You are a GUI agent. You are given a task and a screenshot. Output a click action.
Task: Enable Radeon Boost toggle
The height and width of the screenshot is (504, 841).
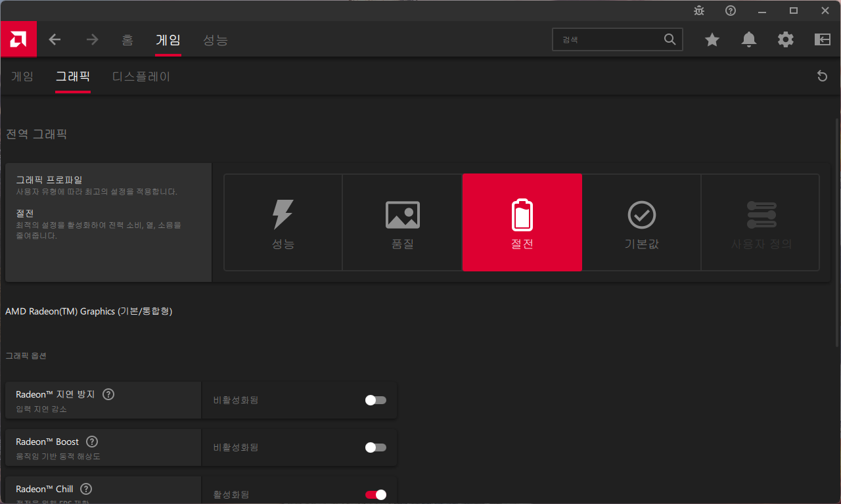coord(376,447)
